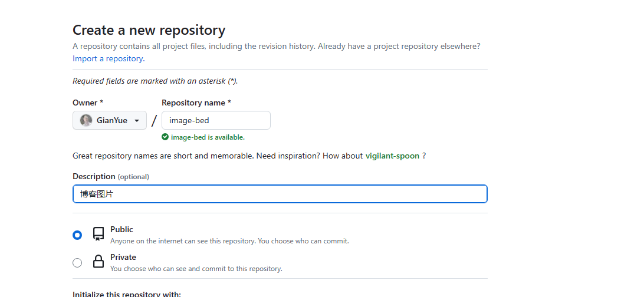The height and width of the screenshot is (297, 644).
Task: Select the Private visibility radio button
Action: (x=77, y=263)
